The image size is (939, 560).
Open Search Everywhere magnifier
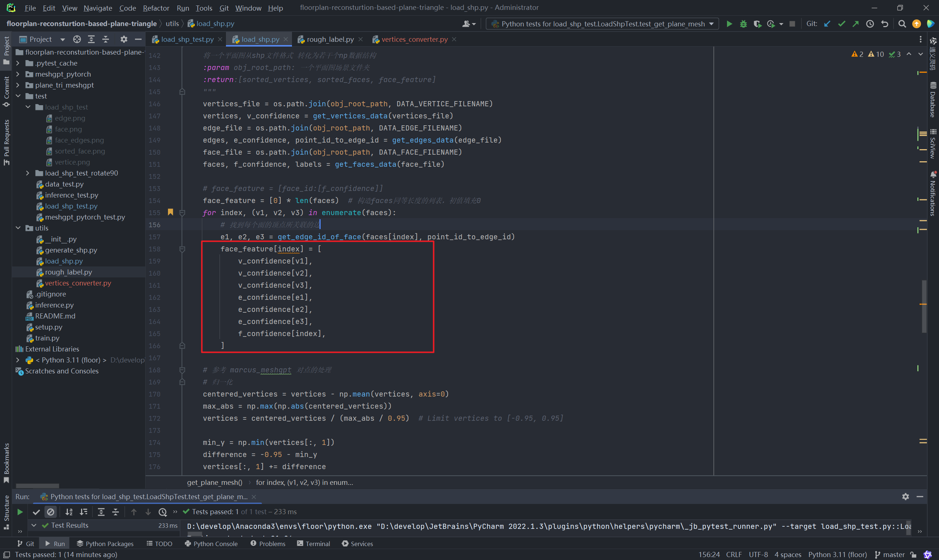[x=902, y=24]
